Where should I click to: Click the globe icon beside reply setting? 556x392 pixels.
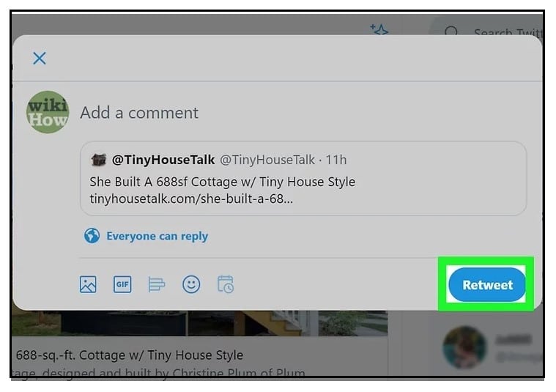[92, 235]
